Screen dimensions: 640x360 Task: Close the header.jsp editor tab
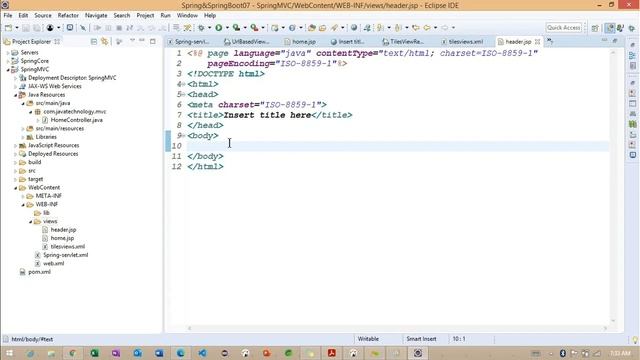[538, 42]
